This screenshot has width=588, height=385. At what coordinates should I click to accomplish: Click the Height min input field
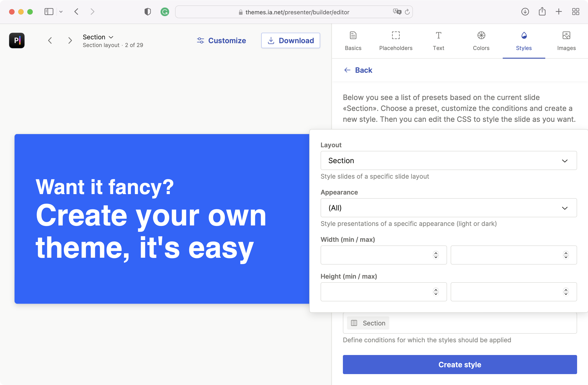click(383, 292)
